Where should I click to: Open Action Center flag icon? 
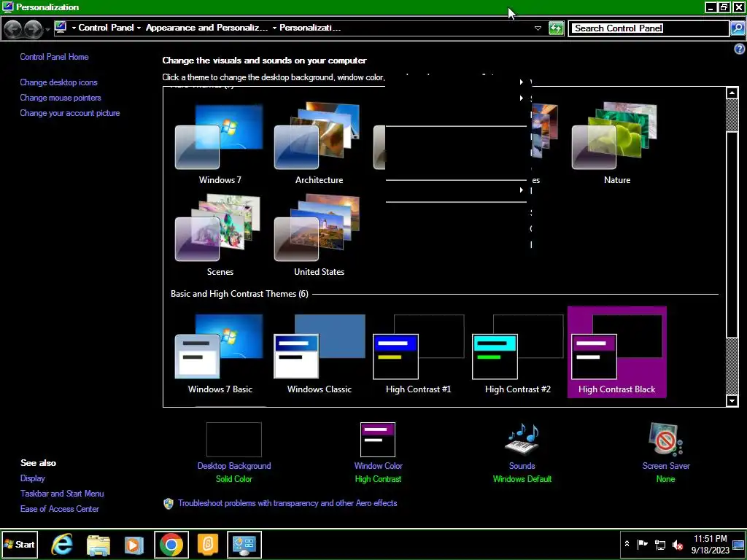click(x=642, y=544)
